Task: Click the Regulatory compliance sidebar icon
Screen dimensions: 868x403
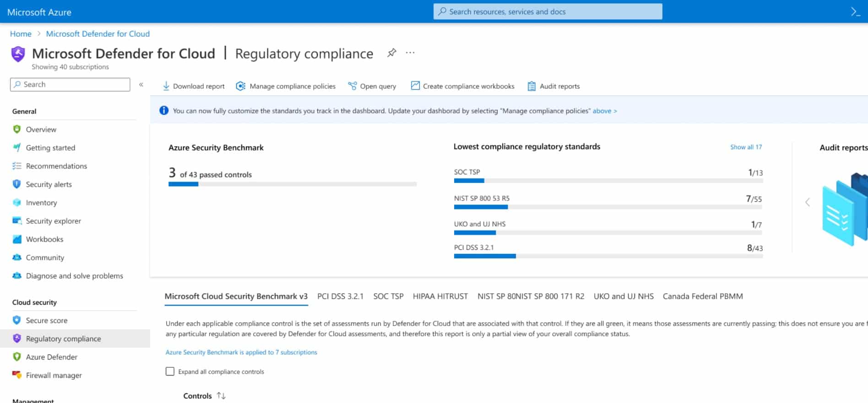Action: coord(17,339)
